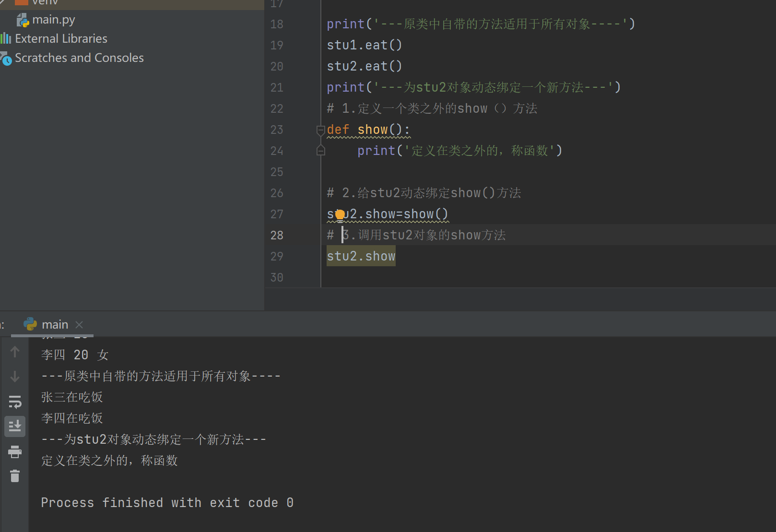Click '---原类中自带的方法适用于所有对象----' console line
This screenshot has height=532, width=776.
point(161,376)
